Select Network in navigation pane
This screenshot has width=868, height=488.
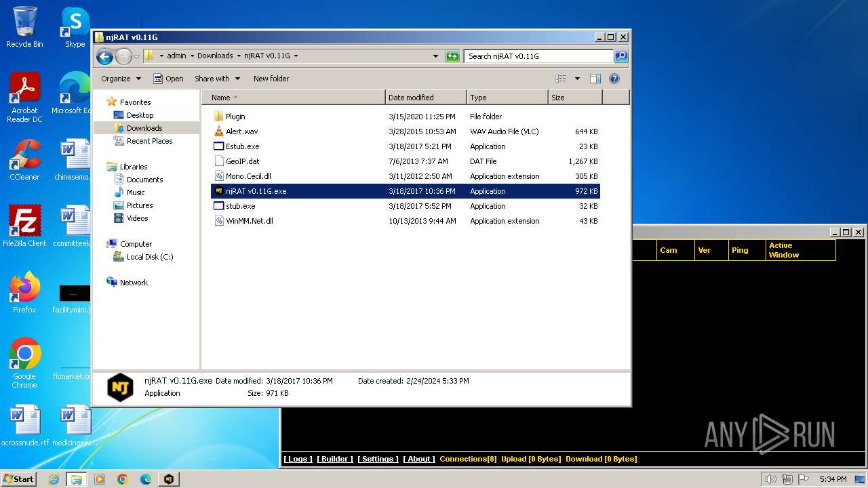134,283
